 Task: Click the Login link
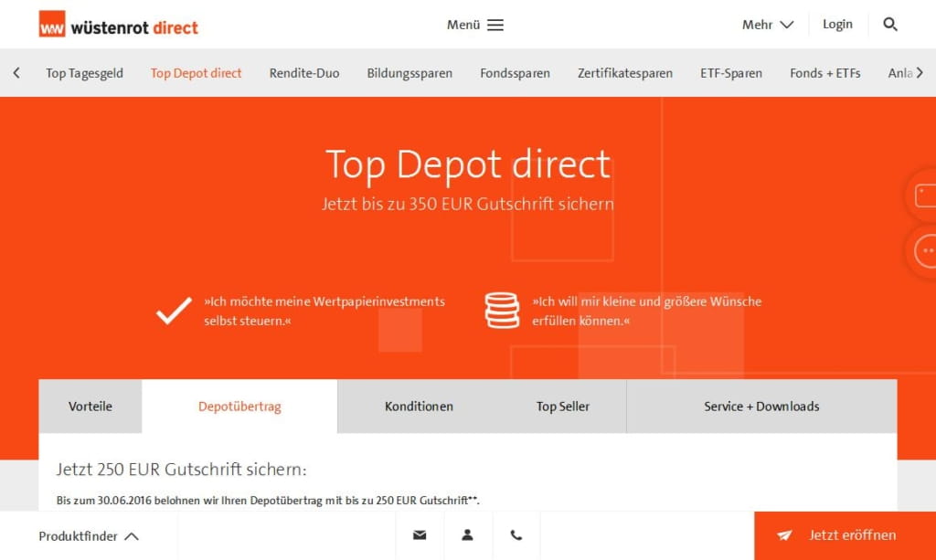click(x=837, y=25)
